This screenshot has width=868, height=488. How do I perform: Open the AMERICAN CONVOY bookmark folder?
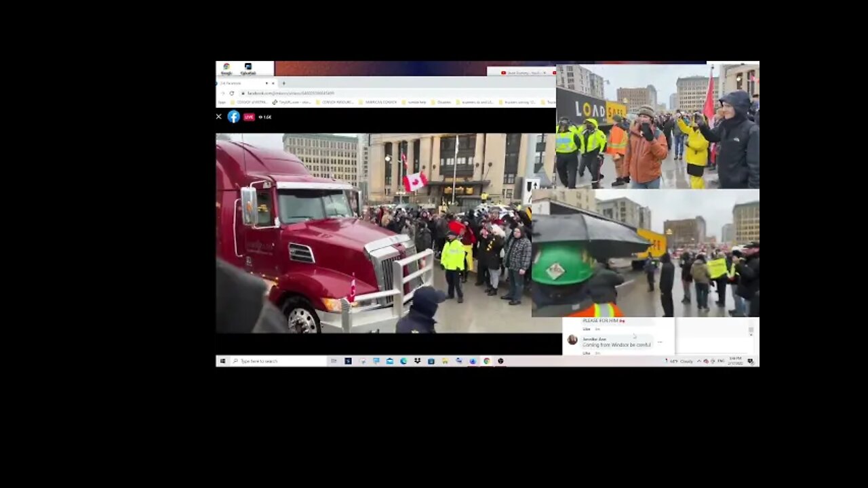378,102
